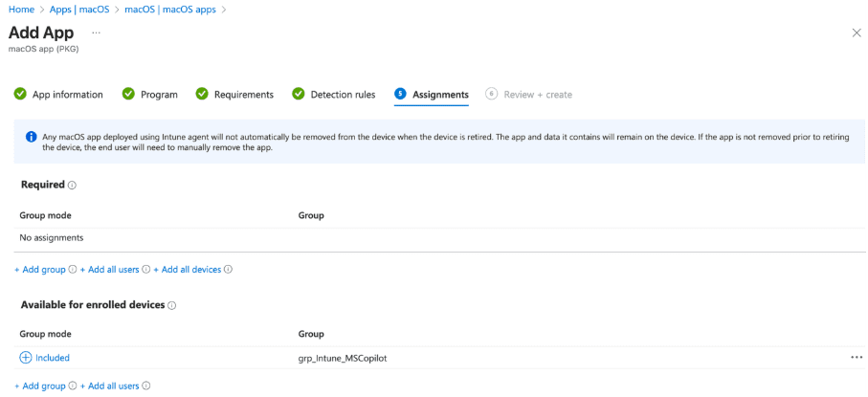The height and width of the screenshot is (397, 868).
Task: Add all devices to Required assignments
Action: tap(188, 270)
